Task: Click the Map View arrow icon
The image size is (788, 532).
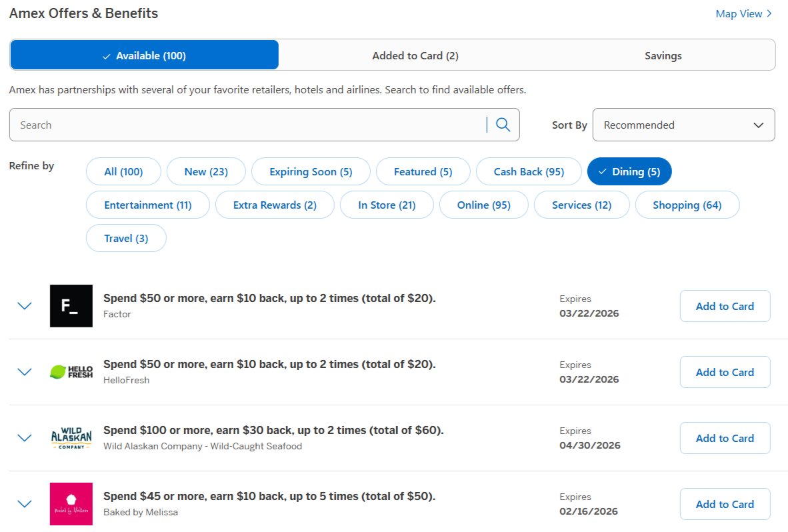Action: click(770, 13)
